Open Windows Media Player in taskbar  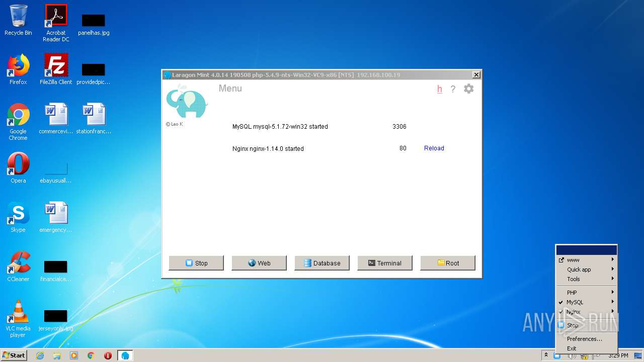(x=74, y=355)
